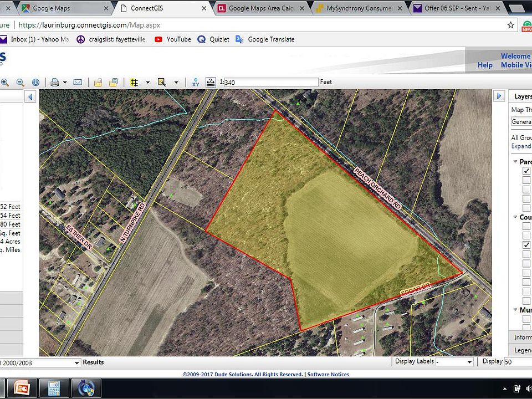The image size is (532, 399).
Task: Switch to the Google Maps browser tab
Action: (x=53, y=8)
